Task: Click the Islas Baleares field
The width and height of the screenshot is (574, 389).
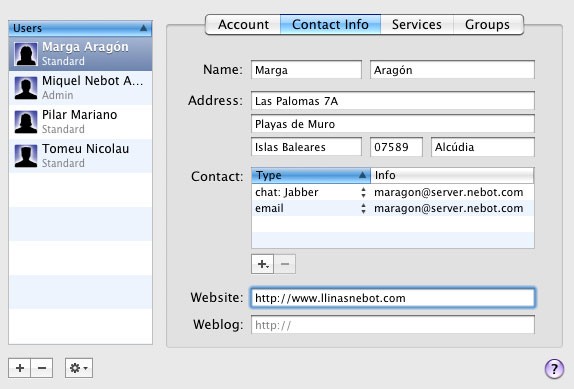Action: (x=306, y=147)
